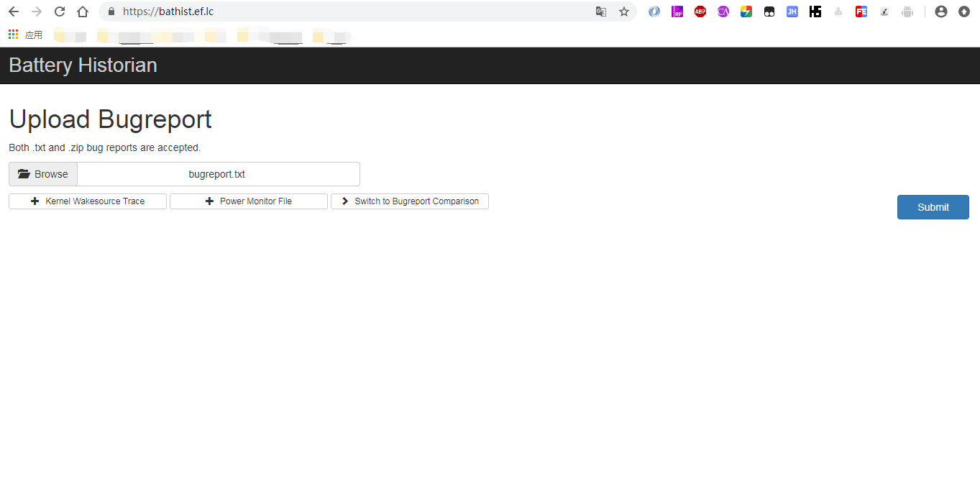Click the Upload Bugreport heading

pyautogui.click(x=110, y=119)
